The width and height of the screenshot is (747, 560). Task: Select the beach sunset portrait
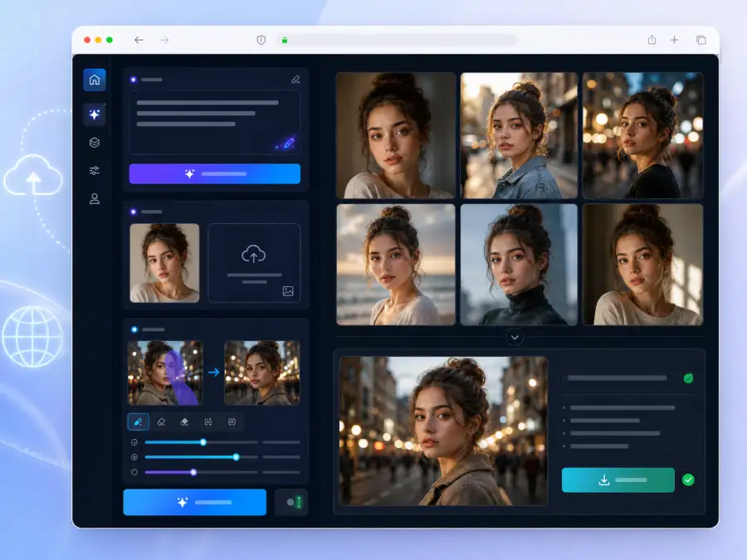click(x=395, y=265)
